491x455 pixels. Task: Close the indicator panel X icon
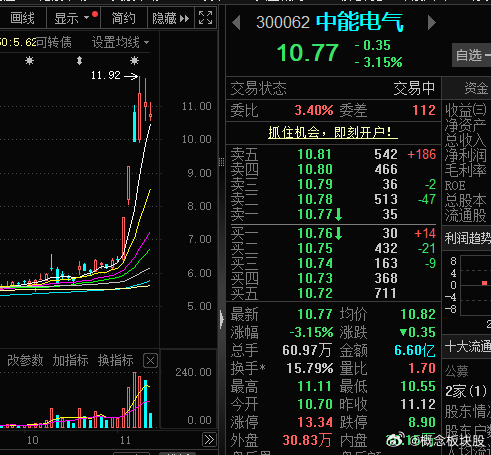[x=150, y=361]
